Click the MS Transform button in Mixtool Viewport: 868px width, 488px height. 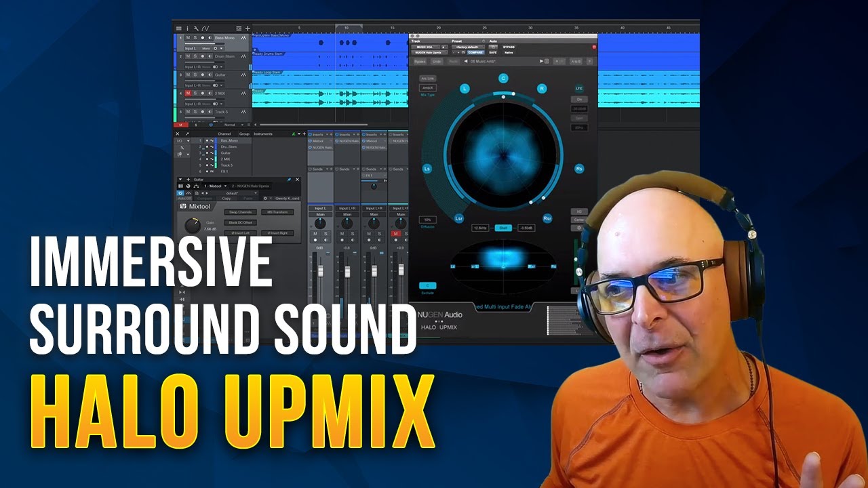click(x=277, y=212)
